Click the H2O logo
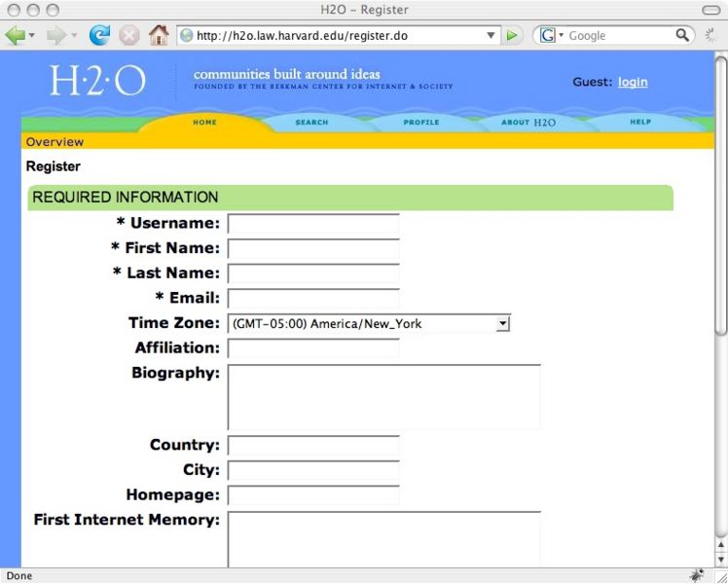728x584 pixels. coord(97,83)
